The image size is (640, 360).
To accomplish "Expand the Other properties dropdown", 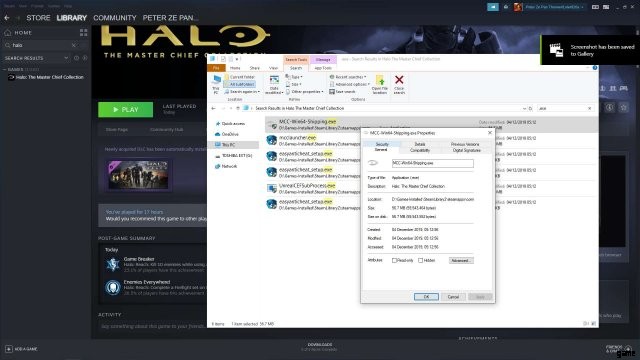I will point(305,91).
